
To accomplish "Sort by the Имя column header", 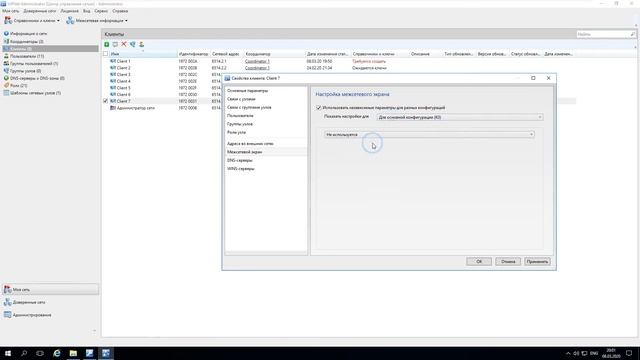I will pyautogui.click(x=143, y=54).
